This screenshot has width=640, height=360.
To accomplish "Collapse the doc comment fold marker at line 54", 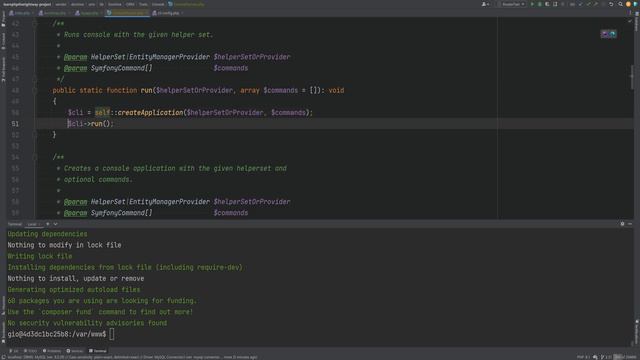I will coord(35,157).
